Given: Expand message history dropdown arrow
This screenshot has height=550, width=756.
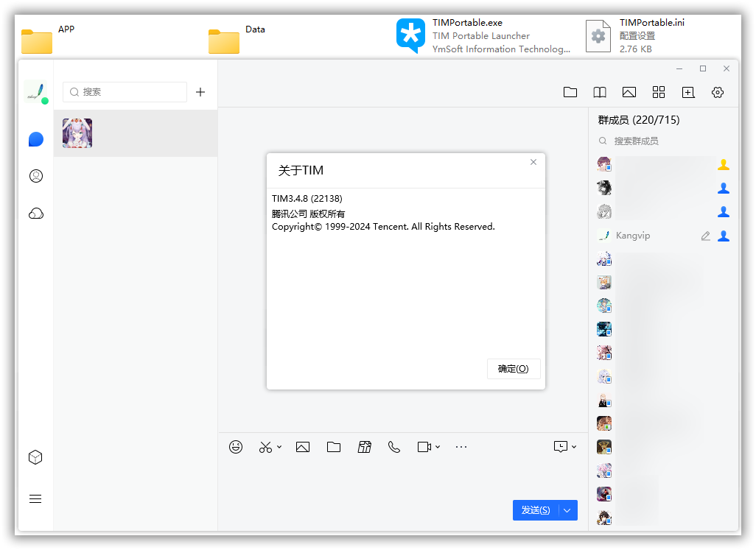Looking at the screenshot, I should click(574, 447).
